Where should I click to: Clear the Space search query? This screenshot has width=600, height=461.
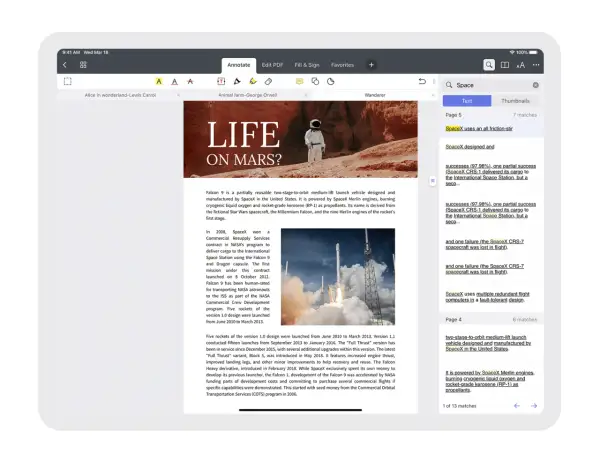click(x=536, y=85)
